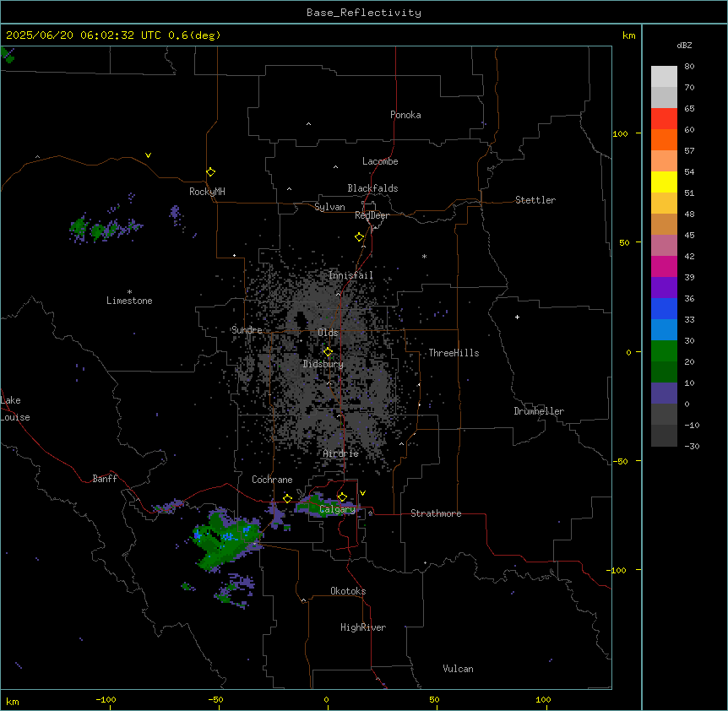Select the yellow diamond marker right of Cochrane
Image resolution: width=728 pixels, height=711 pixels.
(287, 499)
